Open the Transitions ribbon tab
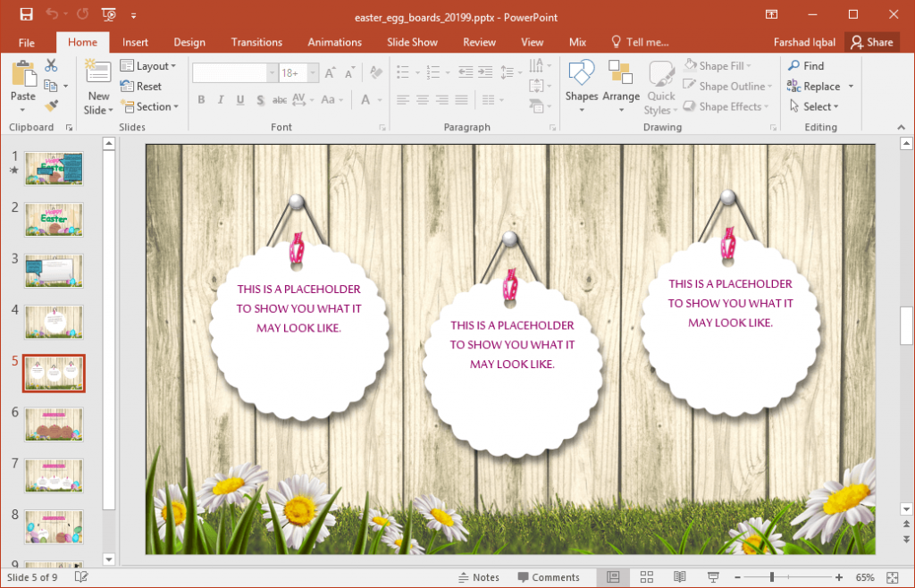The width and height of the screenshot is (915, 588). (x=256, y=42)
